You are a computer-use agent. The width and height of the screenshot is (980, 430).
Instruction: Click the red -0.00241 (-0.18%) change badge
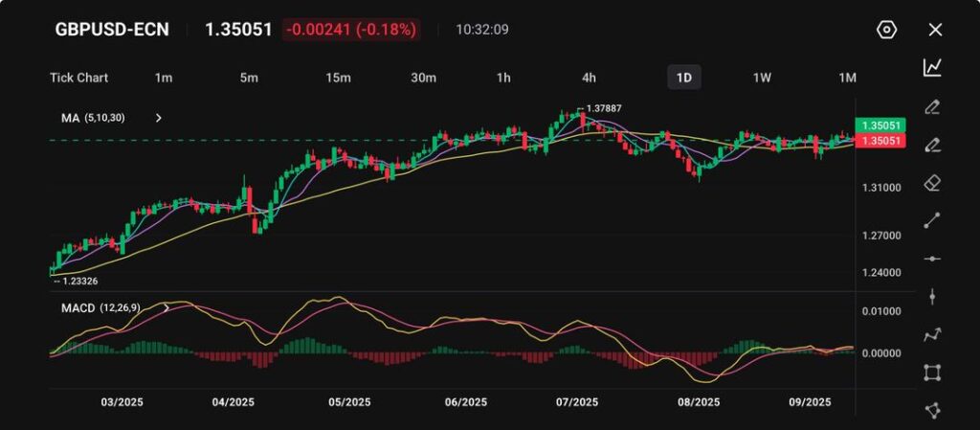coord(351,30)
